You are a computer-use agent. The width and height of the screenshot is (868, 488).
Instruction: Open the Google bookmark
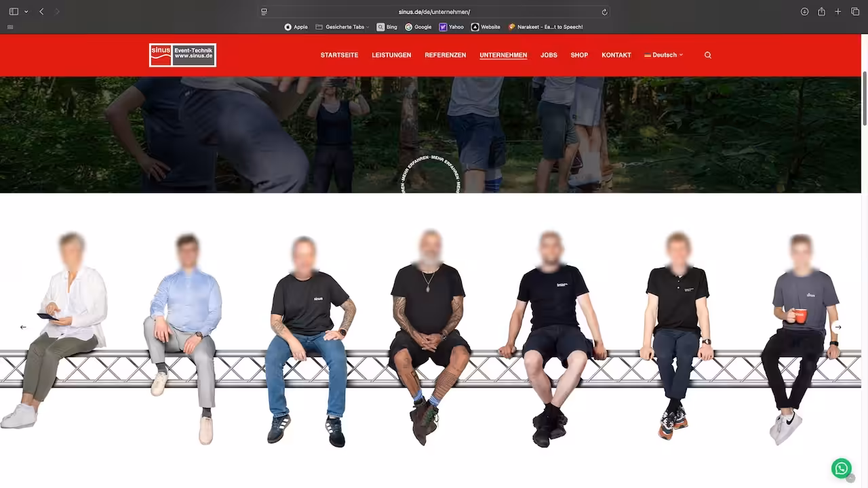pos(418,27)
